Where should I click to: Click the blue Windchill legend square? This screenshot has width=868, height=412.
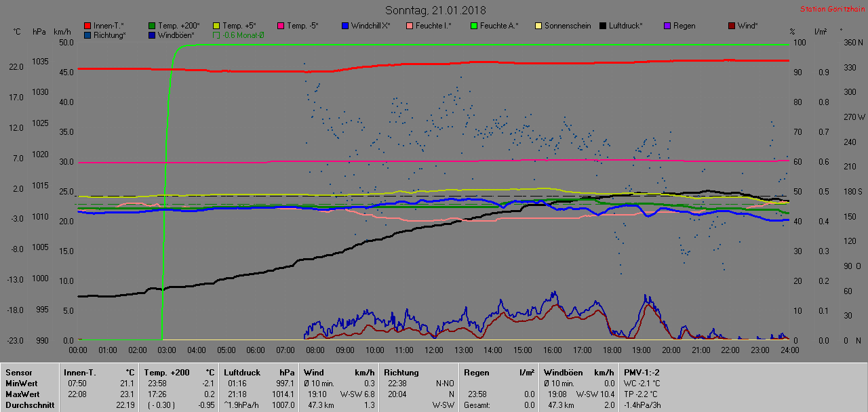click(x=345, y=26)
